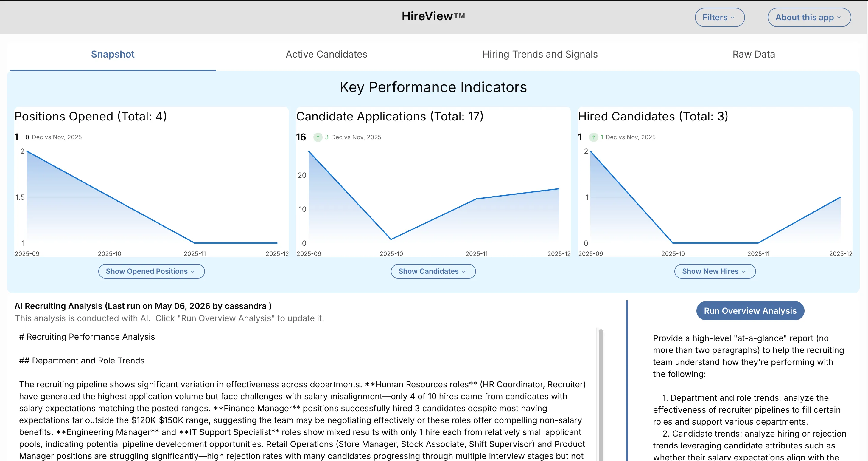The image size is (868, 461).
Task: Click the Candidate Applications chart's 2025-10 low point
Action: point(391,239)
